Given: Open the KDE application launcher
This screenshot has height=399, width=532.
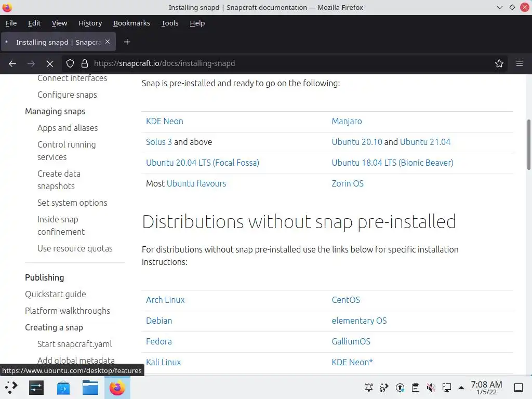Looking at the screenshot, I should (11, 388).
